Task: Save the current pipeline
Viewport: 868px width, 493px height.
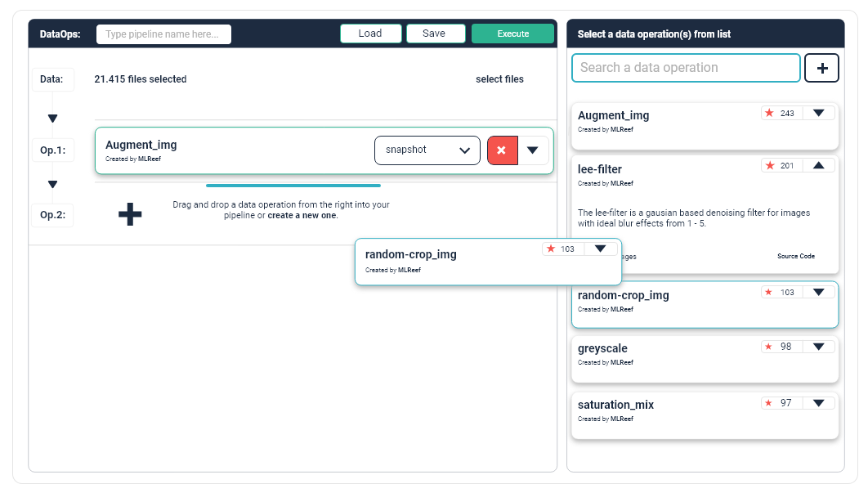Action: click(x=436, y=34)
